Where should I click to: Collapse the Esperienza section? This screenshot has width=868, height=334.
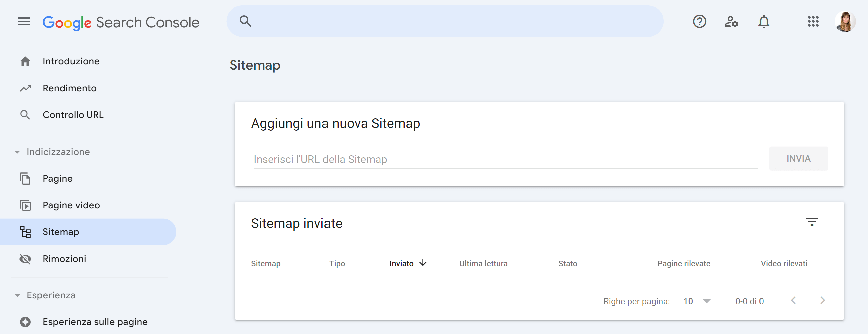(17, 295)
